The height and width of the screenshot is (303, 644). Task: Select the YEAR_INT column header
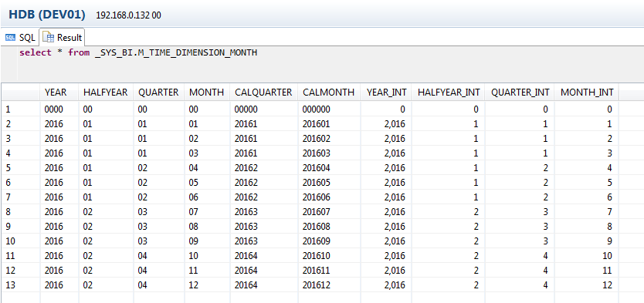click(x=387, y=93)
